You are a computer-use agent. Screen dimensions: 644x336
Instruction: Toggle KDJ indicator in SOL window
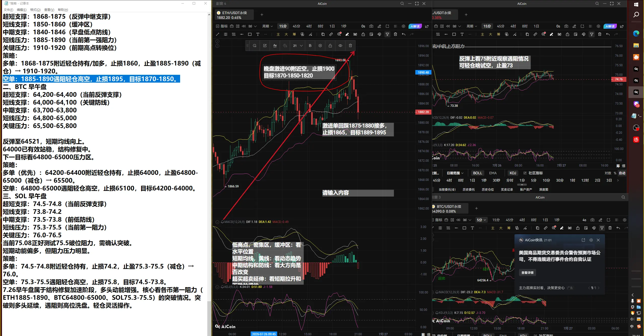pyautogui.click(x=513, y=173)
